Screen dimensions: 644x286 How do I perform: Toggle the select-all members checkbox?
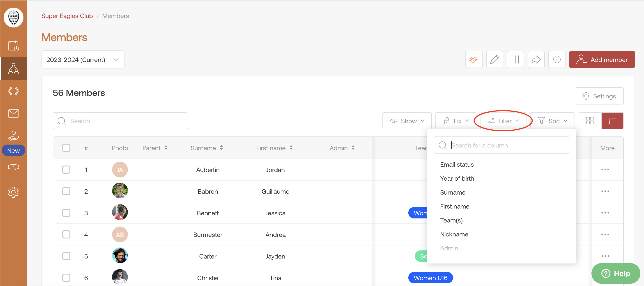click(66, 148)
